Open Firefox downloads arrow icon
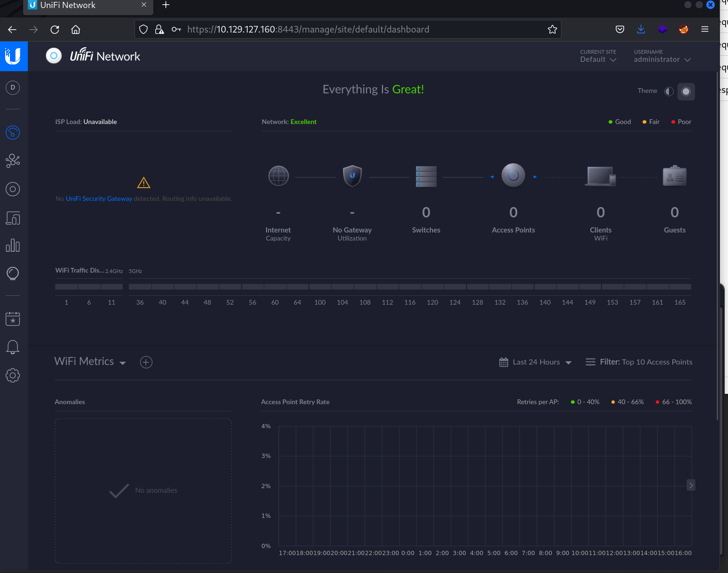The height and width of the screenshot is (573, 728). [x=641, y=29]
